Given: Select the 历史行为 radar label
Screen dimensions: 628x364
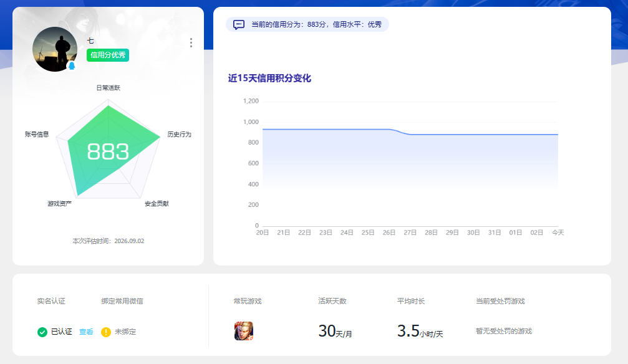Looking at the screenshot, I should point(179,134).
